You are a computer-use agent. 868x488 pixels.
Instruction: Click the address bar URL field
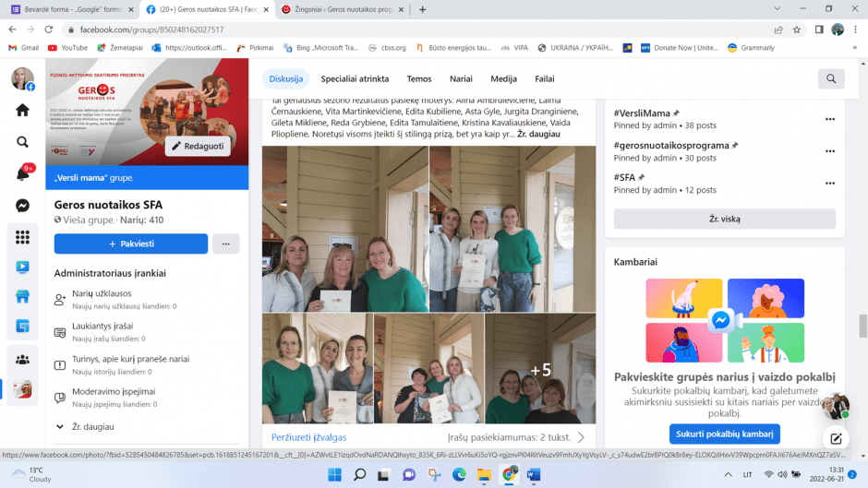coord(416,30)
